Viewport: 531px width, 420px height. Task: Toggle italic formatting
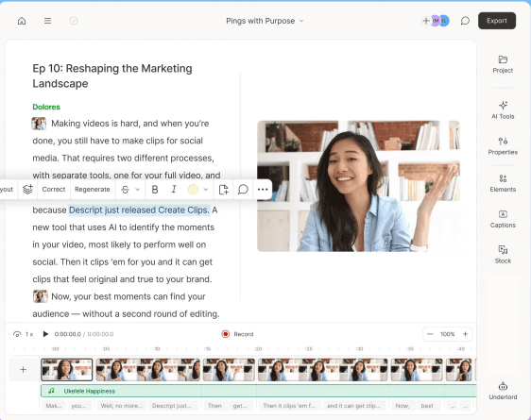tap(174, 190)
